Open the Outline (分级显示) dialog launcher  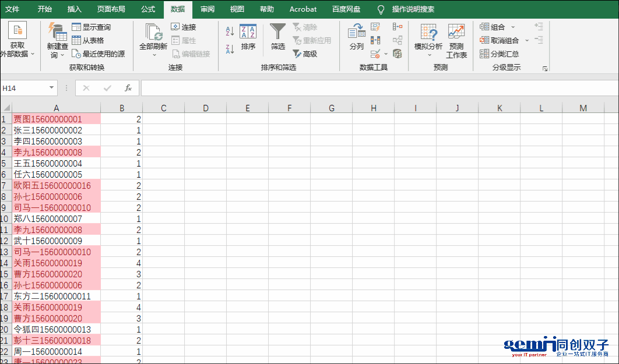[x=545, y=69]
